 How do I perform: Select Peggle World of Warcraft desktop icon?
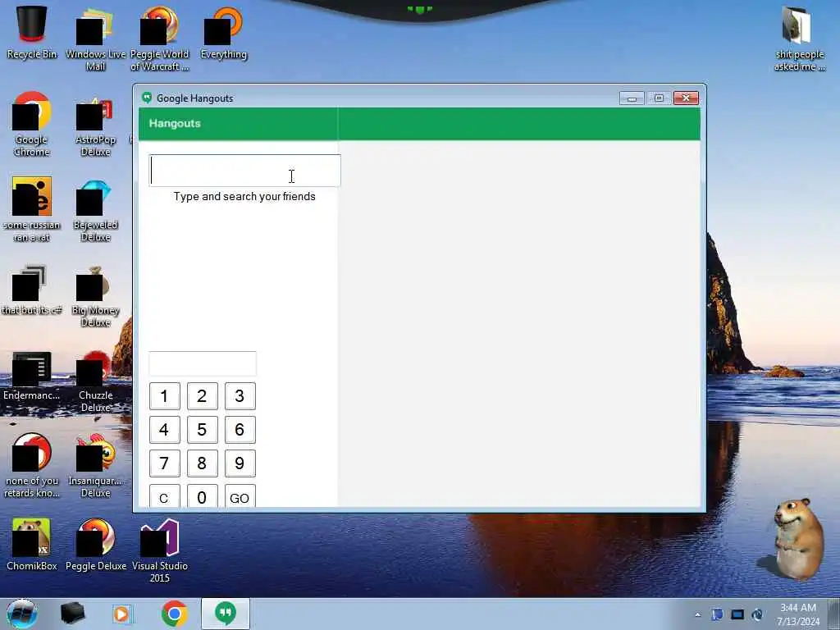coord(160,39)
